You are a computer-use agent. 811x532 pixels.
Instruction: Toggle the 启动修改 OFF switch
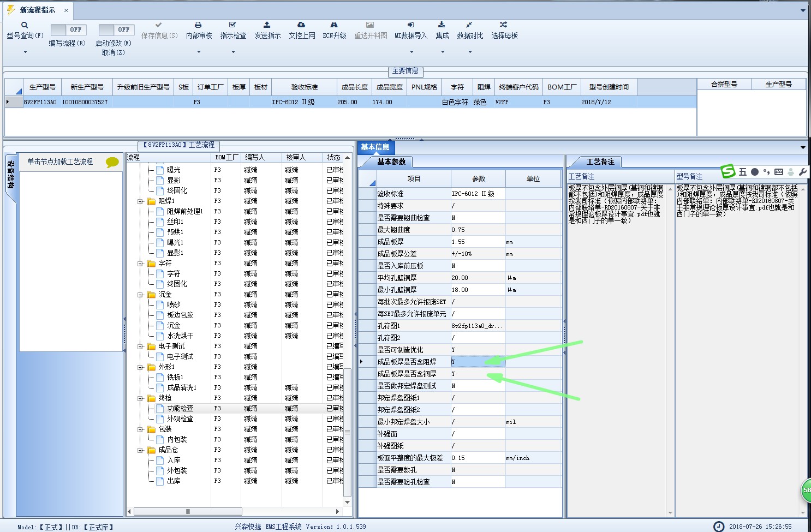pyautogui.click(x=116, y=29)
